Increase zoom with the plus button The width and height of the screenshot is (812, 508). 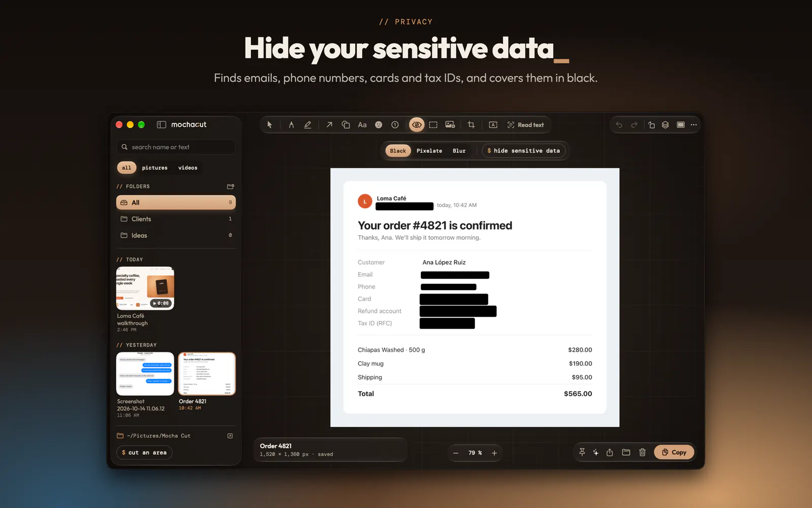pyautogui.click(x=494, y=453)
